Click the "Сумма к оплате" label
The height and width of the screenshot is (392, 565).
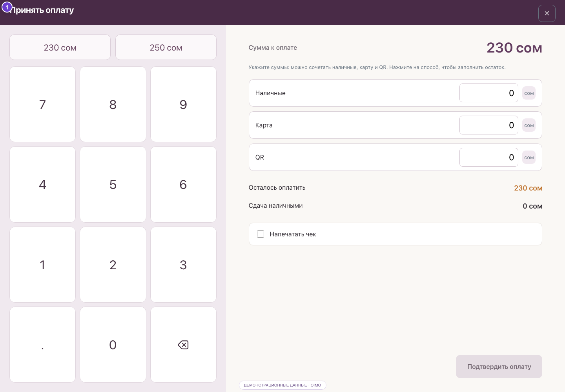click(273, 47)
